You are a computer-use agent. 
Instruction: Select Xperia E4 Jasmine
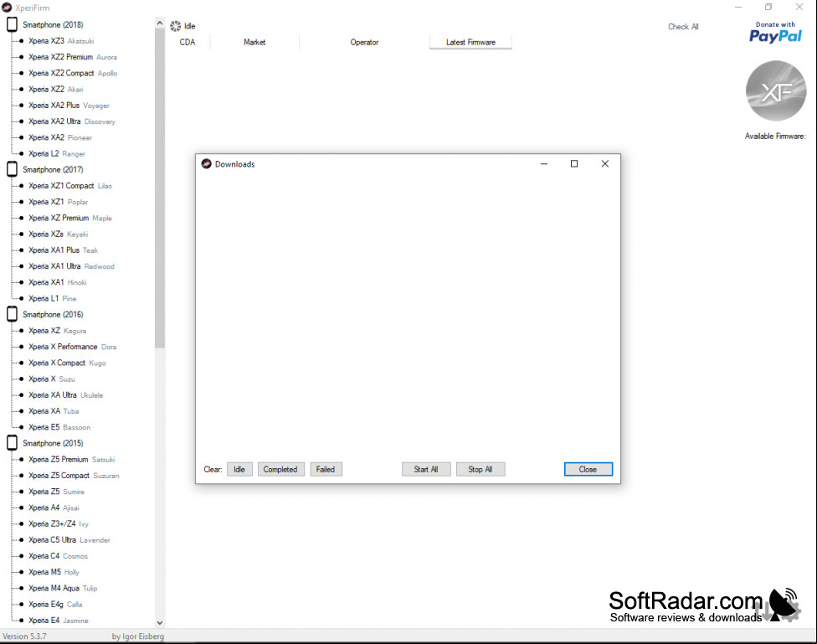point(59,621)
